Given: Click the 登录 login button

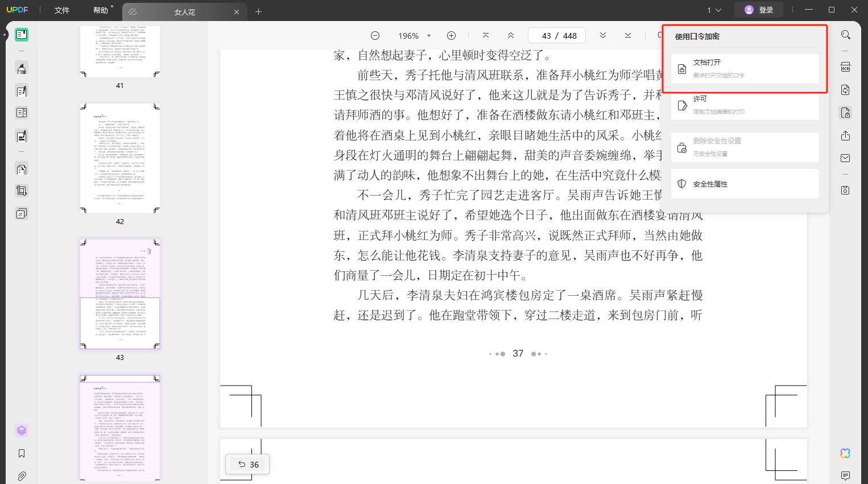Looking at the screenshot, I should pos(759,10).
